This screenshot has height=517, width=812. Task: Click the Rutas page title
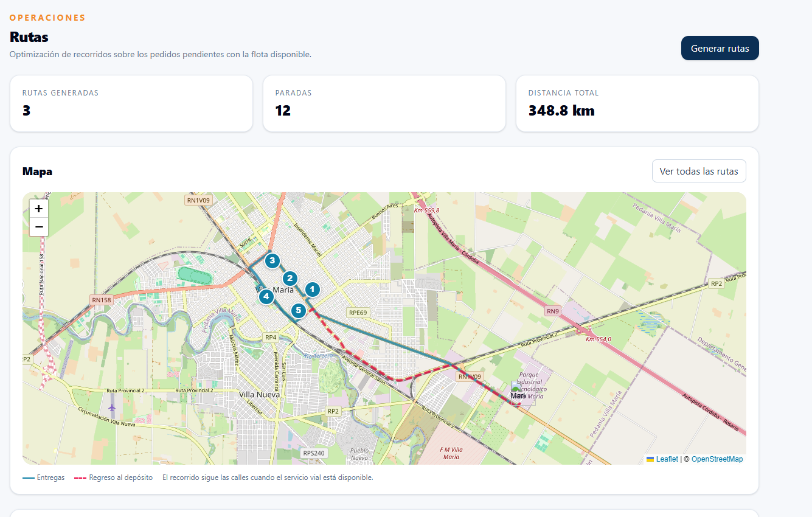29,37
